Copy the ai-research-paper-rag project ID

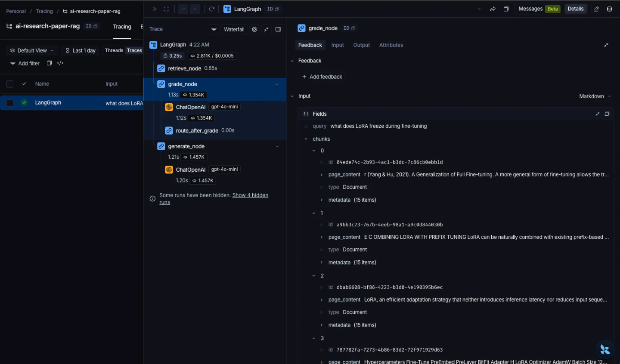[x=91, y=26]
